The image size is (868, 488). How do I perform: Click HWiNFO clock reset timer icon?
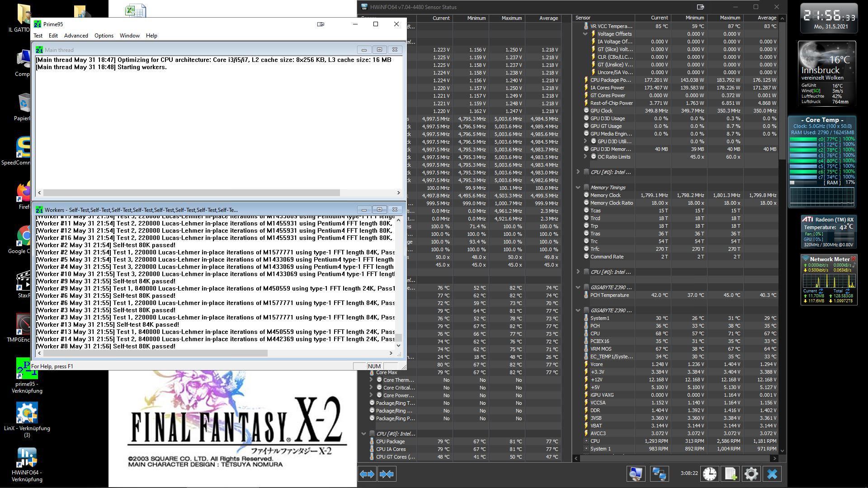click(710, 474)
